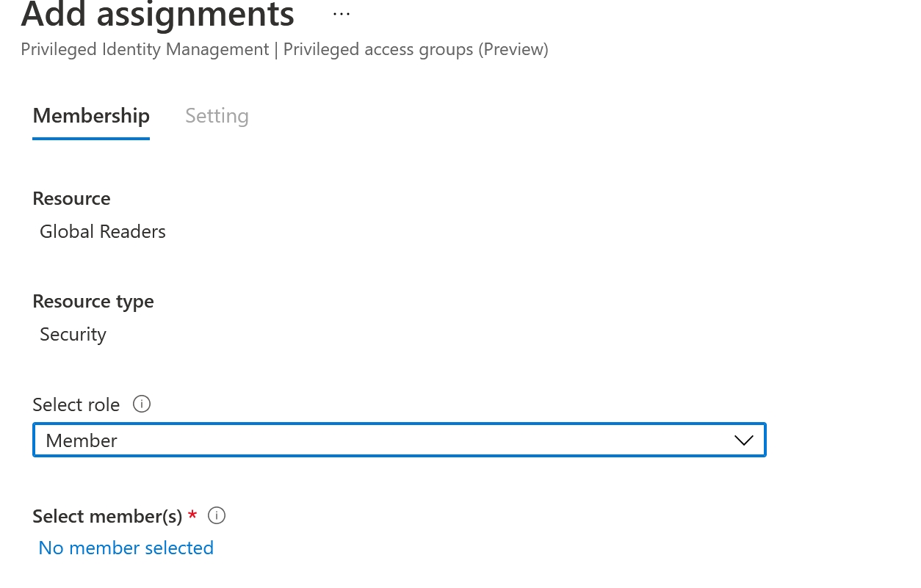Click the Privileged Identity Management subtitle text
The height and width of the screenshot is (588, 921).
pyautogui.click(x=145, y=49)
